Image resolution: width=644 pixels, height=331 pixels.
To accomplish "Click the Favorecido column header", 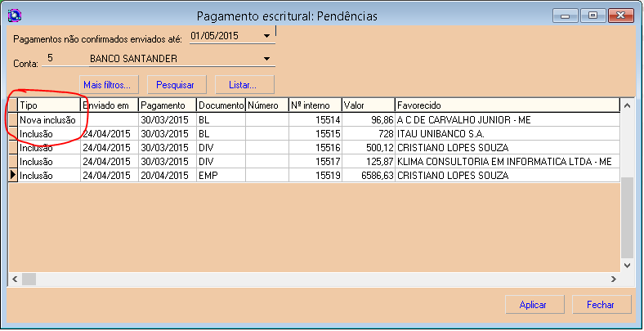I will click(508, 105).
